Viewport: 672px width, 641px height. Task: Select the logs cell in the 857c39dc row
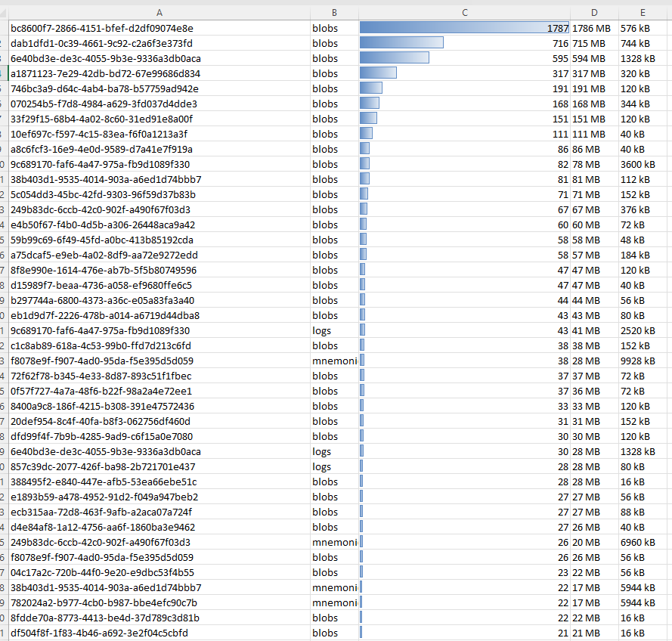point(333,466)
